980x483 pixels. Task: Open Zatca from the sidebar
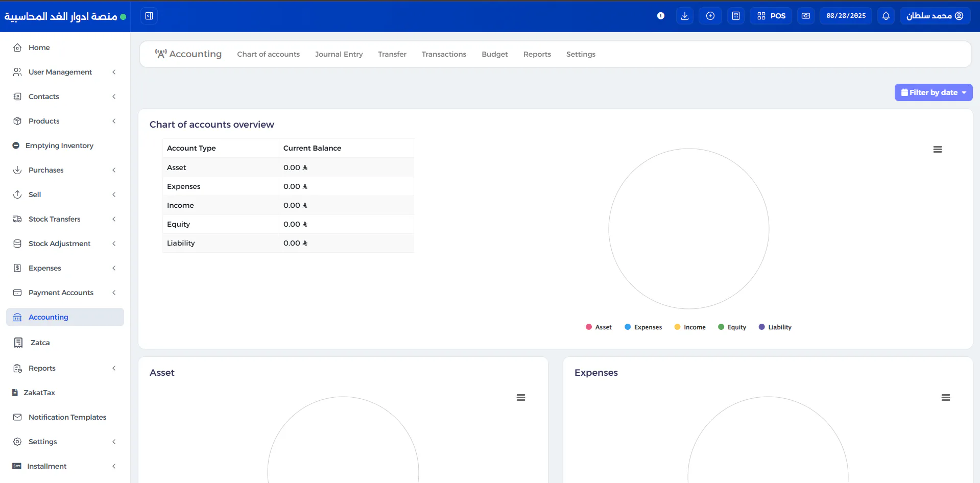pos(65,343)
